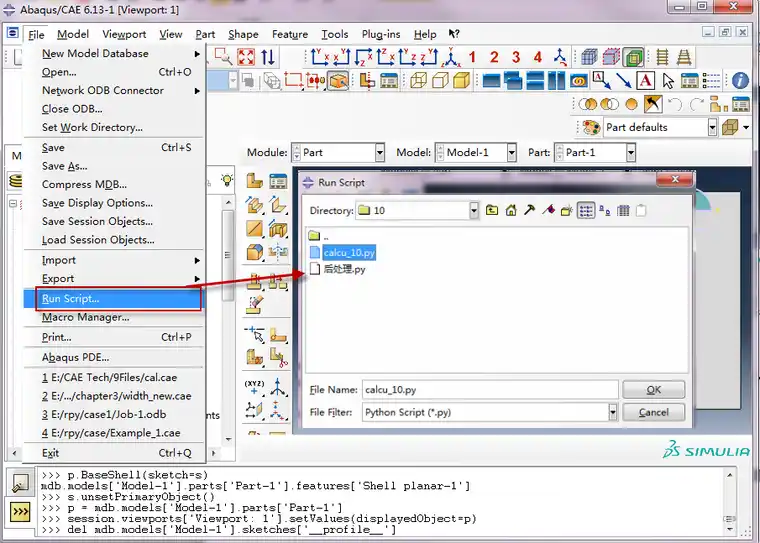Open recent file E:/rpy/case1/Job-1.odb
Viewport: 760px width, 543px height.
(104, 415)
